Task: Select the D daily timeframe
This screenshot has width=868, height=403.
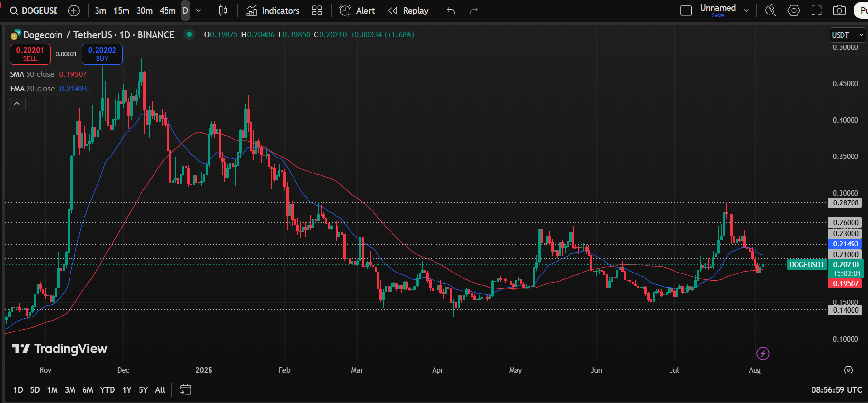Action: tap(185, 11)
